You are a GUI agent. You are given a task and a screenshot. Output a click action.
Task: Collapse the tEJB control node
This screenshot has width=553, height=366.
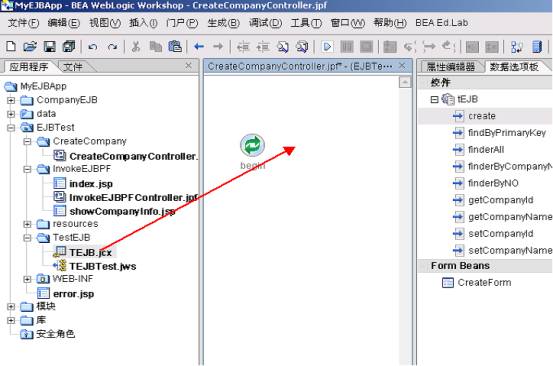tap(434, 99)
